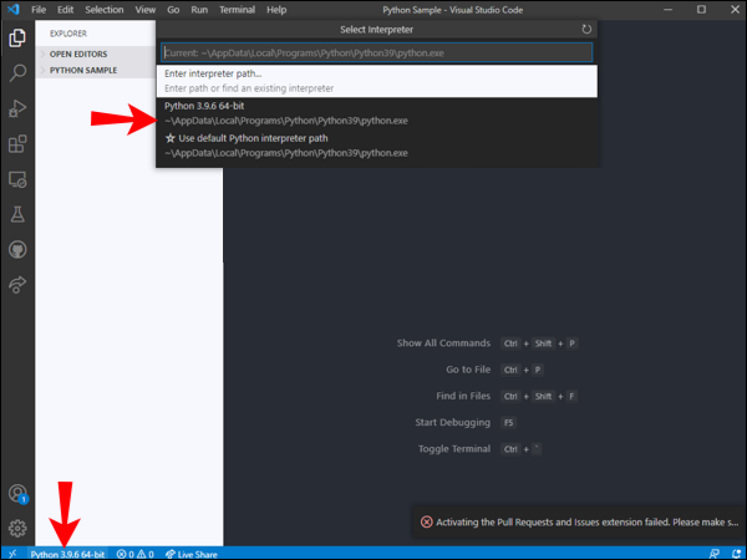
Task: Open the Accounts menu
Action: [18, 492]
